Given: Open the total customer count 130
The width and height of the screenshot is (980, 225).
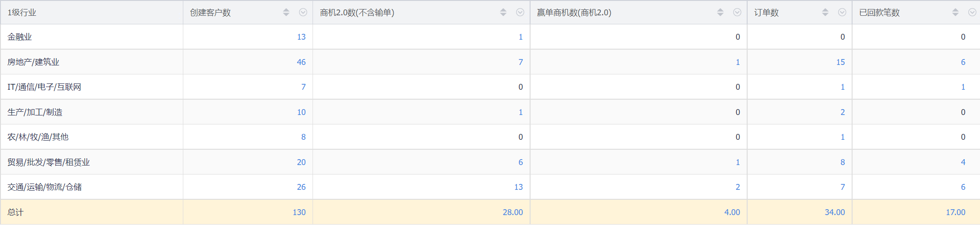Looking at the screenshot, I should (299, 212).
